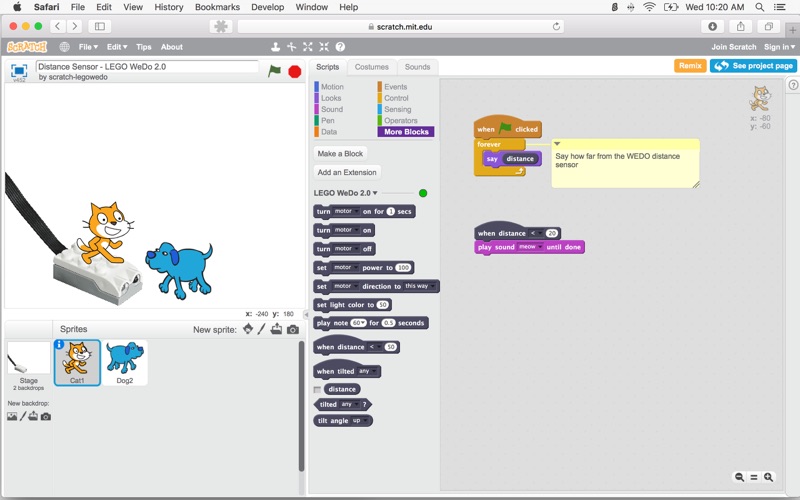Click the Scratch logo
The height and width of the screenshot is (500, 800).
tap(27, 47)
